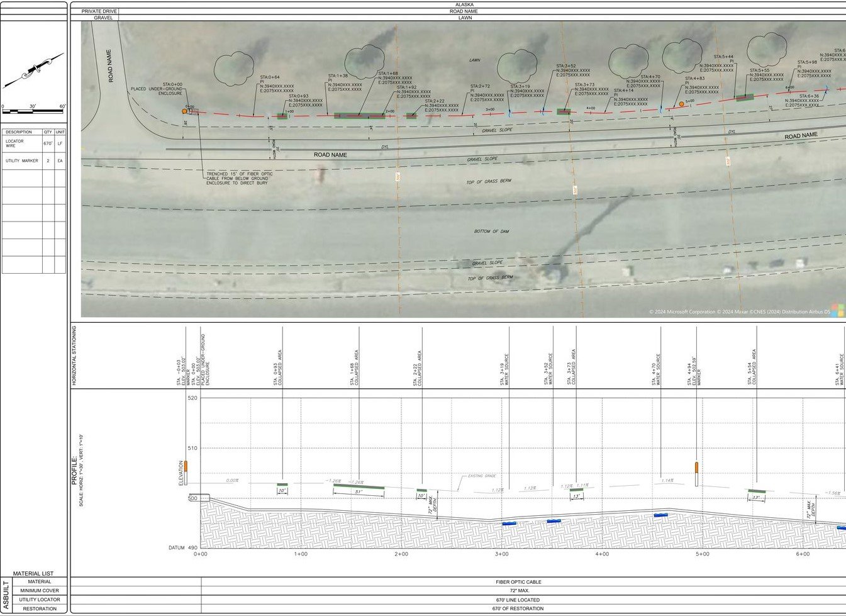The height and width of the screenshot is (616, 846).
Task: Click the 670' LINE LOCATED value
Action: (x=518, y=600)
